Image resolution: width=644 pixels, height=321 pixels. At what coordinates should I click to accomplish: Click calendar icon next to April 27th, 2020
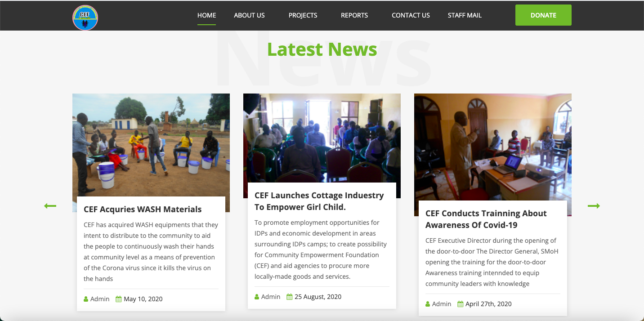[x=461, y=304]
